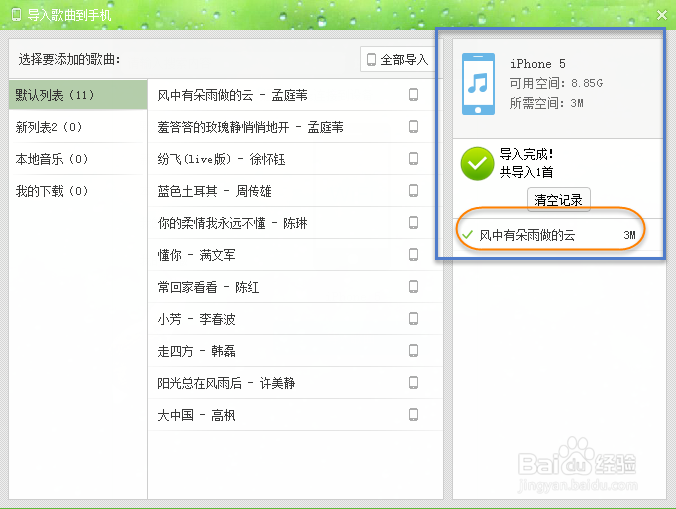The width and height of the screenshot is (676, 509).
Task: Select song 纷飞(live版) - 徐怀钰
Action: click(x=295, y=159)
